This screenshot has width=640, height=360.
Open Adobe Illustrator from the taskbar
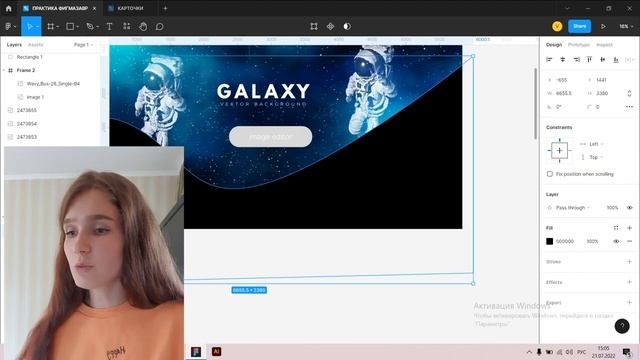pos(216,351)
